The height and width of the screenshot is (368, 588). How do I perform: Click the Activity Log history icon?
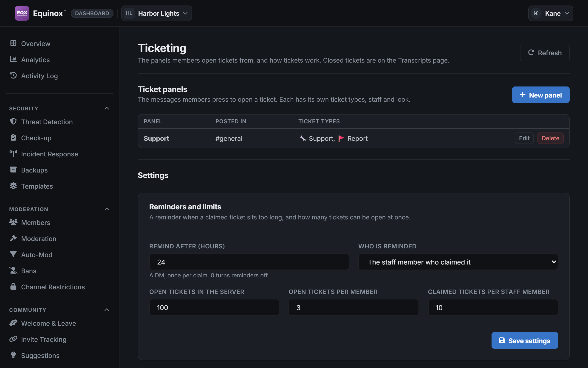click(x=13, y=75)
